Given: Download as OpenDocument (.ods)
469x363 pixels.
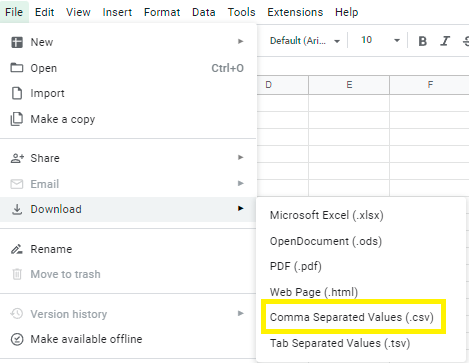Looking at the screenshot, I should click(x=361, y=241).
